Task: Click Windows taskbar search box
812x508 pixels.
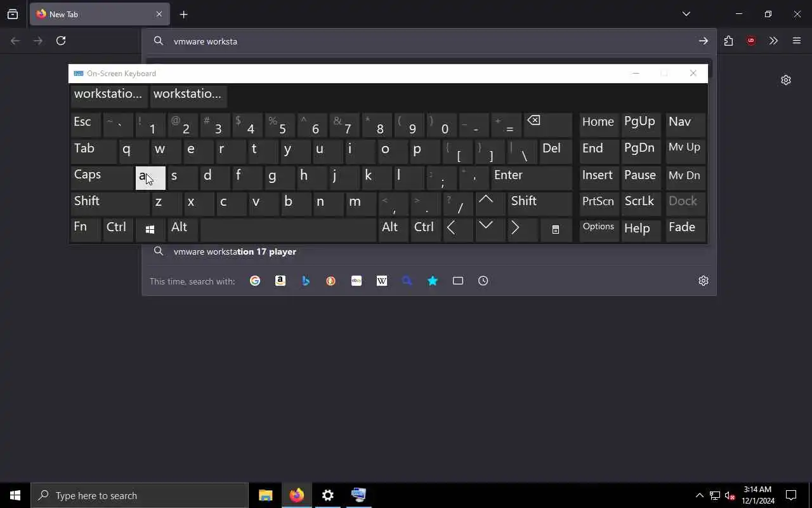Action: point(140,495)
